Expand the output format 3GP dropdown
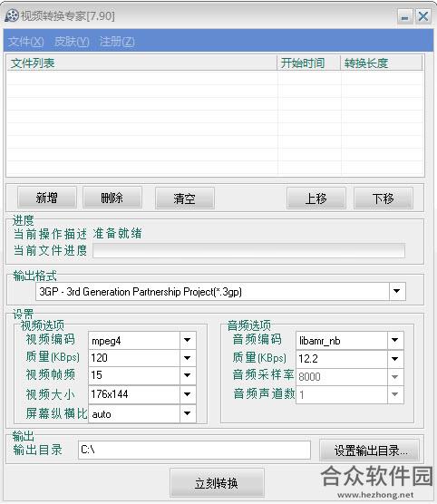437x504 pixels. point(397,291)
